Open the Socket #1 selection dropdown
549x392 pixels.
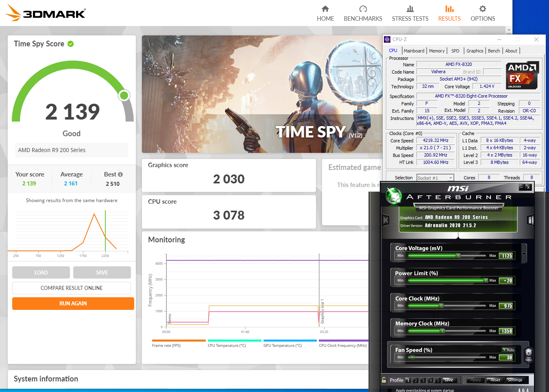coord(435,178)
